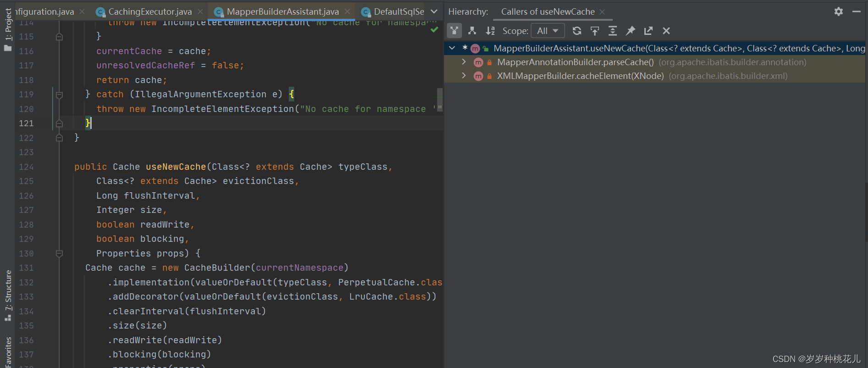This screenshot has height=368, width=868.
Task: Fold useNewCache signature at line 130
Action: coord(59,253)
